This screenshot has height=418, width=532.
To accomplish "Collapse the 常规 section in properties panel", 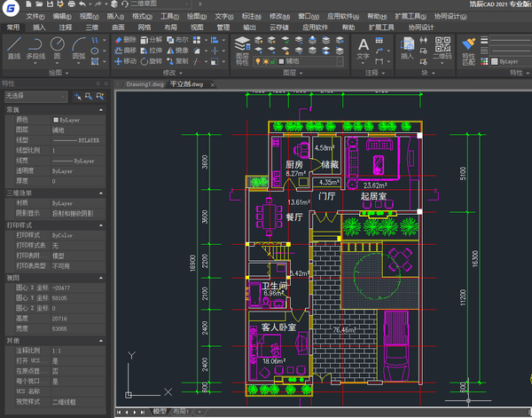I will 103,109.
